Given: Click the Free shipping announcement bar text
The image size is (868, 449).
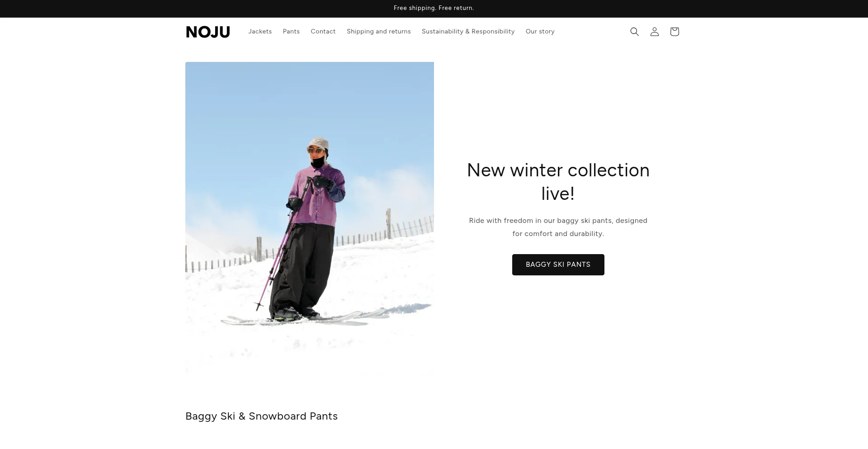Looking at the screenshot, I should point(434,8).
